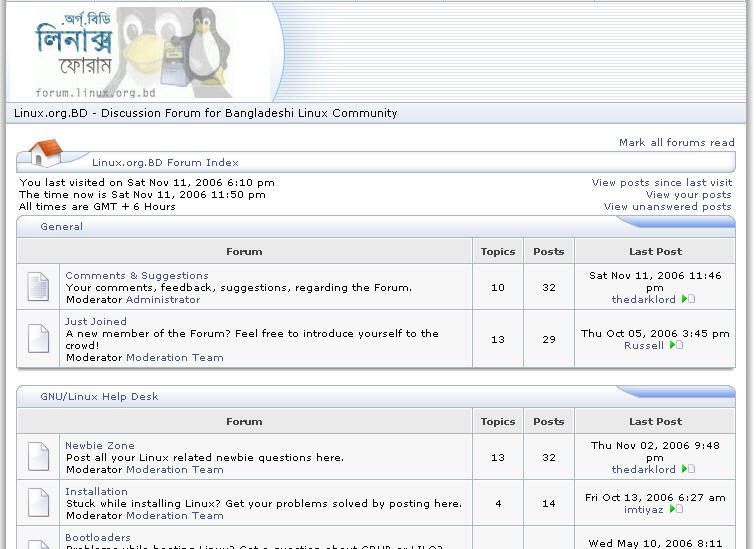Click 'Fri Oct 13, 2006 6:27 am' date
The image size is (756, 549).
tap(655, 497)
